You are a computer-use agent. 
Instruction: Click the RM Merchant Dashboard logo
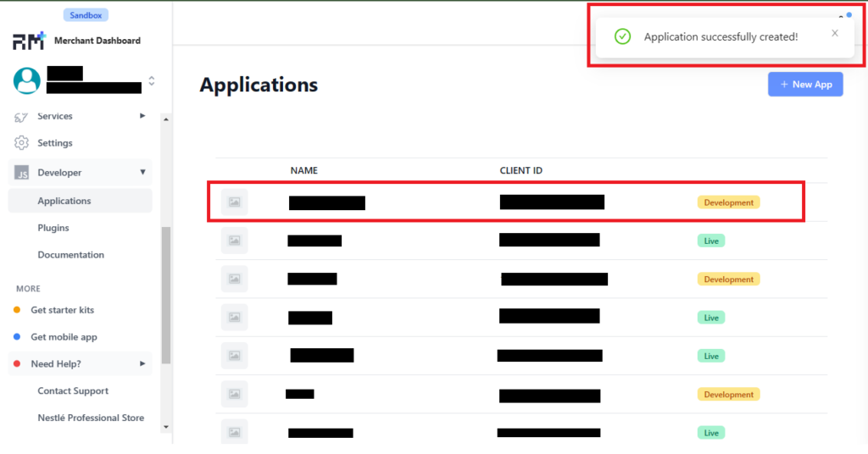pyautogui.click(x=29, y=41)
